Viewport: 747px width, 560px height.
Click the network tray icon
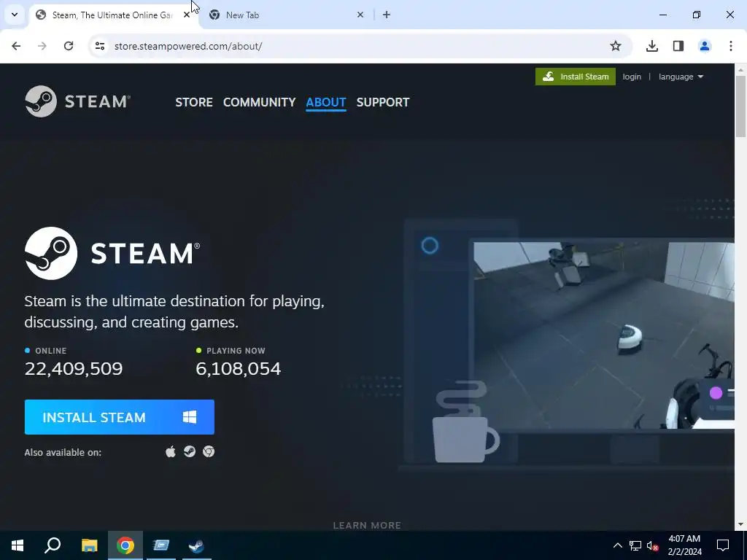pyautogui.click(x=635, y=545)
